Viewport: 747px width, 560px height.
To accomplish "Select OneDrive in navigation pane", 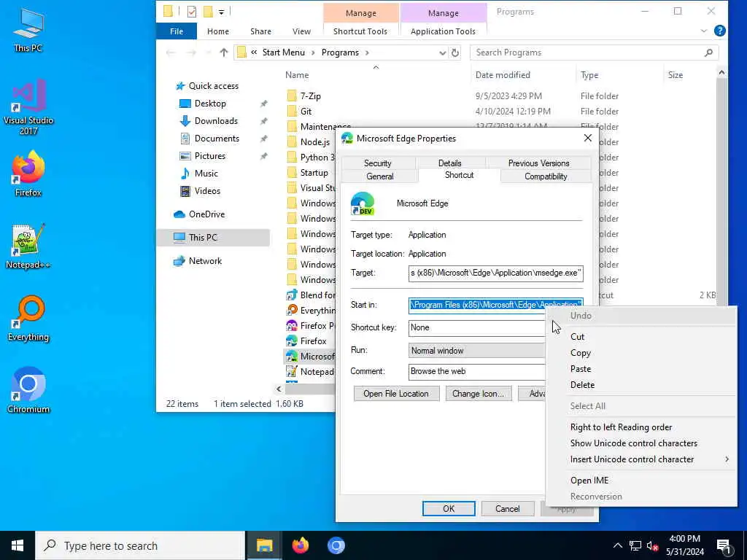I will [206, 214].
